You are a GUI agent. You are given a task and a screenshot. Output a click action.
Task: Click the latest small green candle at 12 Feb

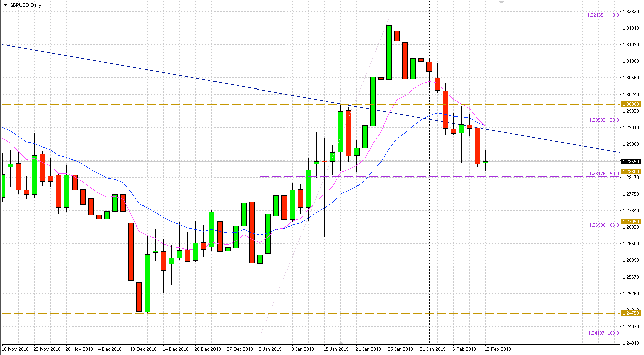[x=486, y=162]
